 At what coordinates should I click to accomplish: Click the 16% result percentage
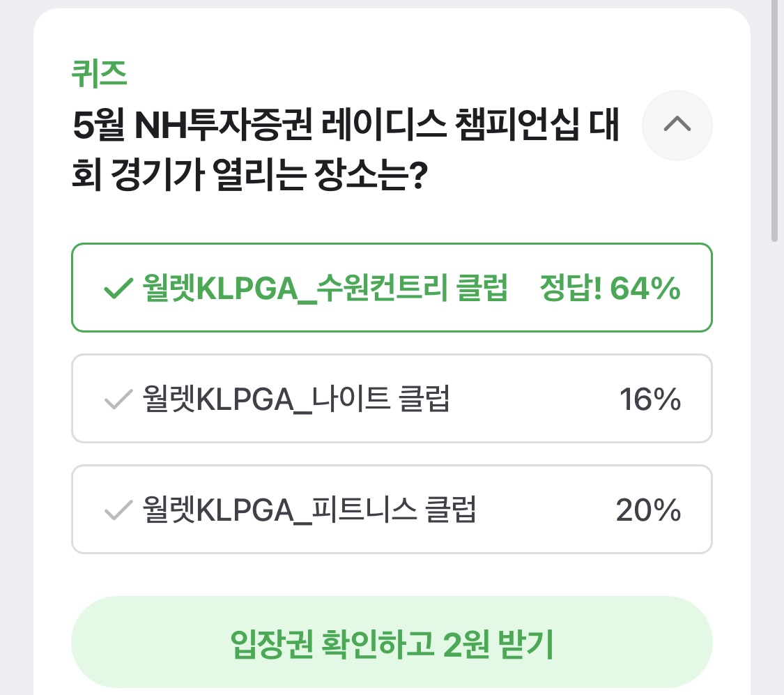click(x=650, y=400)
